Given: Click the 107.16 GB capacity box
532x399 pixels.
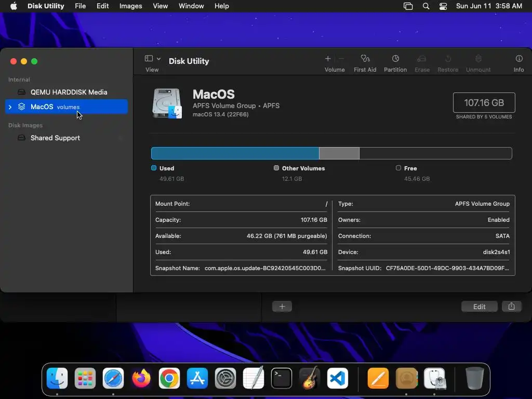Looking at the screenshot, I should 484,102.
